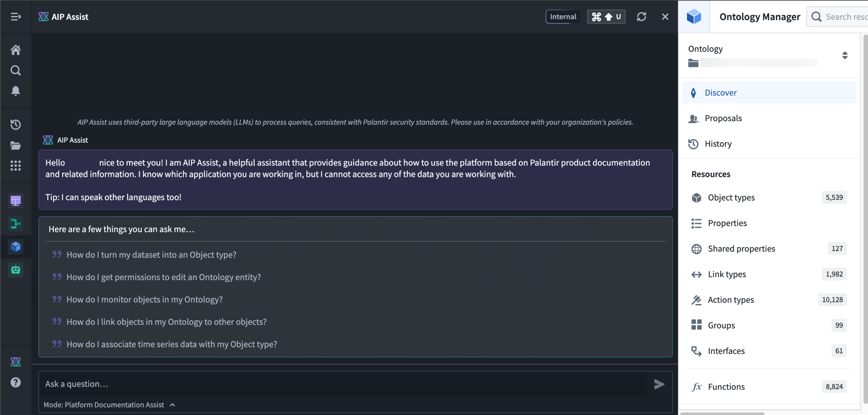This screenshot has width=868, height=415.
Task: Click the Ask a question input field
Action: click(343, 384)
